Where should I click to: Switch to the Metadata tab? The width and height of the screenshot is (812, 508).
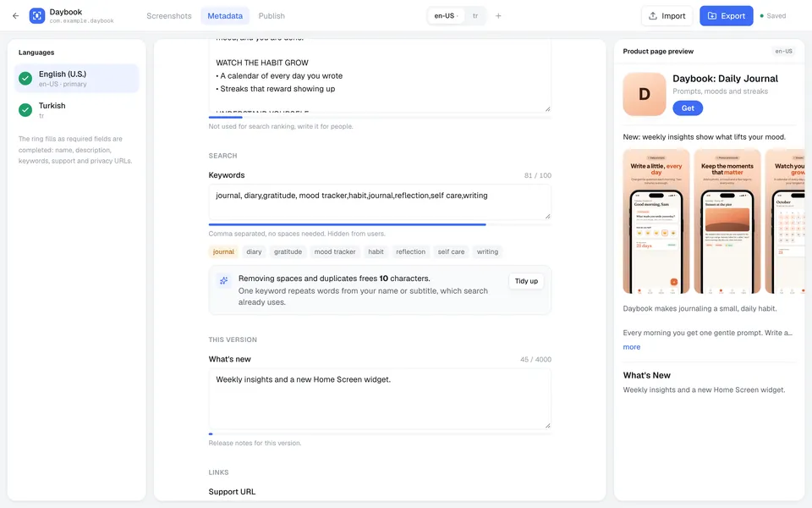[225, 15]
